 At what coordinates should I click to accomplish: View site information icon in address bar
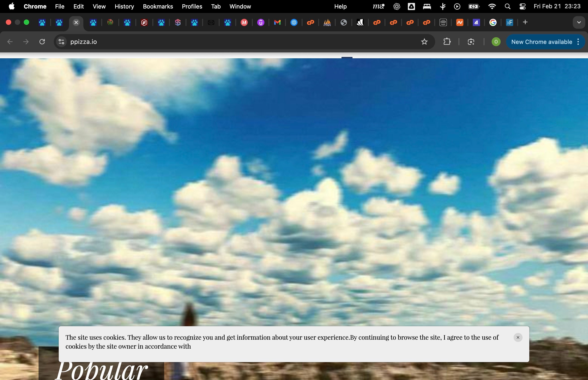click(61, 42)
